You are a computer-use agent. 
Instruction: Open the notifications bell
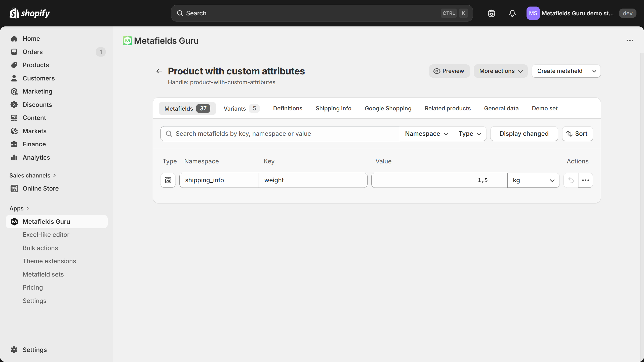tap(512, 13)
